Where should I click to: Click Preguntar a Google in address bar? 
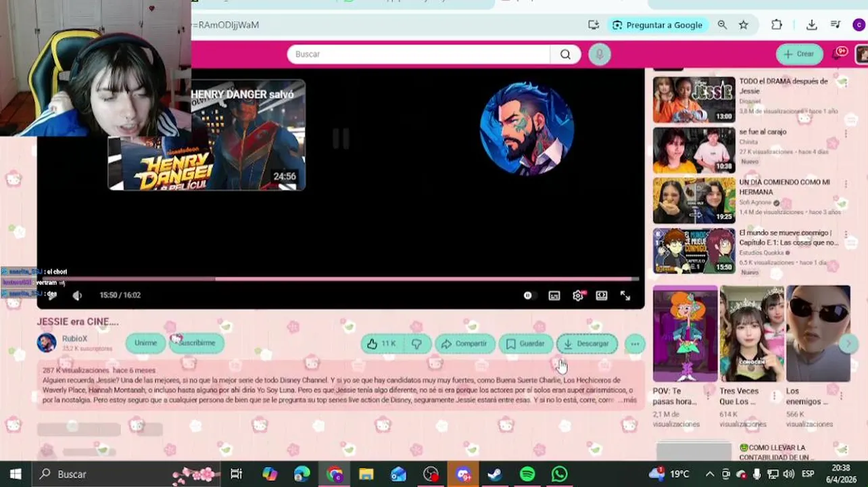coord(658,25)
